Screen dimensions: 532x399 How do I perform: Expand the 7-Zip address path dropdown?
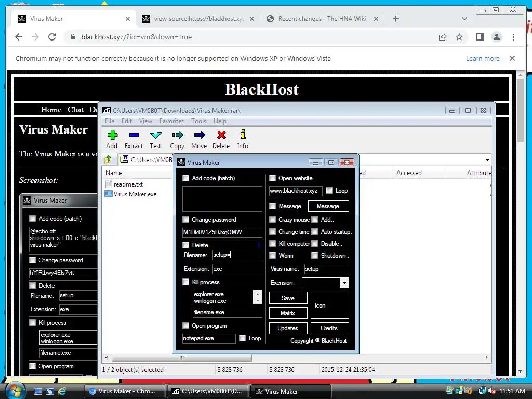[487, 160]
